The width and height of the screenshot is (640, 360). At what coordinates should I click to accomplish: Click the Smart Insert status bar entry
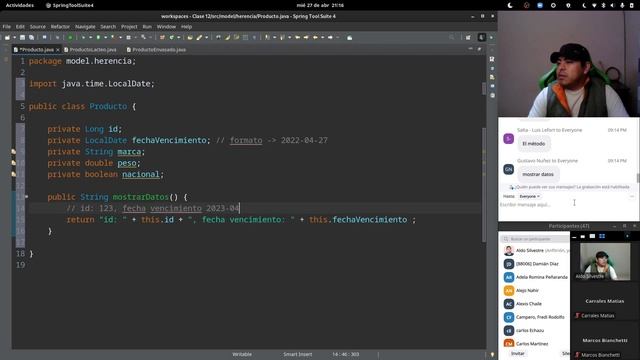pyautogui.click(x=298, y=354)
